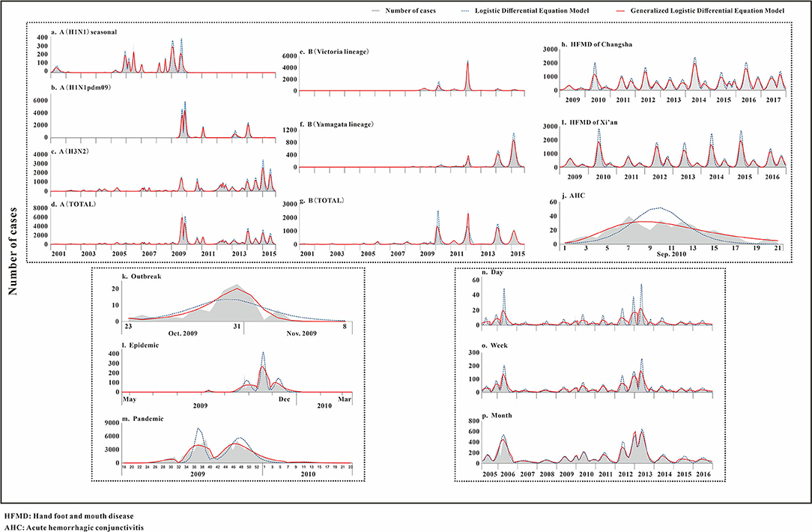Click panel title 'm. Pandemic'
This screenshot has width=812, height=532.
pyautogui.click(x=143, y=419)
